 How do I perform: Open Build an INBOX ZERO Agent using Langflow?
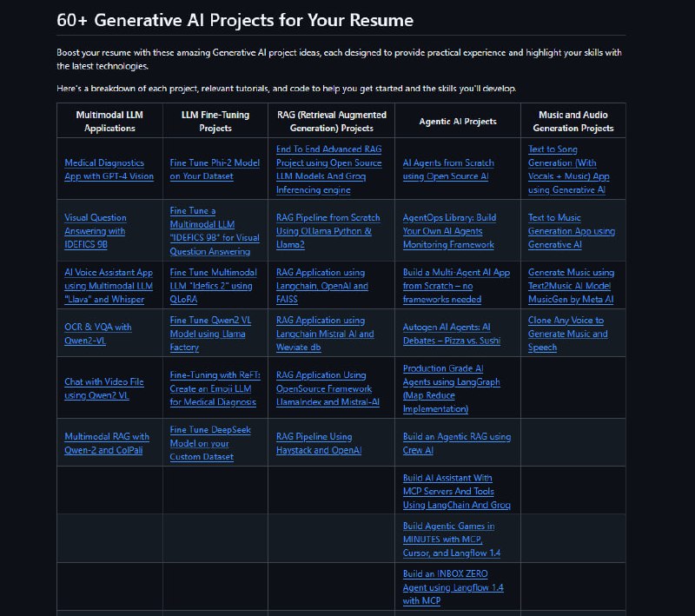[x=453, y=587]
